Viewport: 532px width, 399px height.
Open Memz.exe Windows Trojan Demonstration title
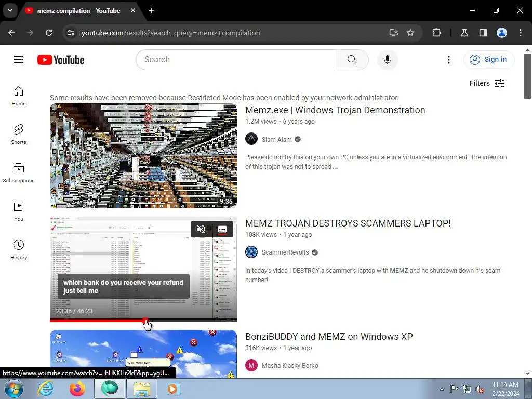(x=335, y=110)
